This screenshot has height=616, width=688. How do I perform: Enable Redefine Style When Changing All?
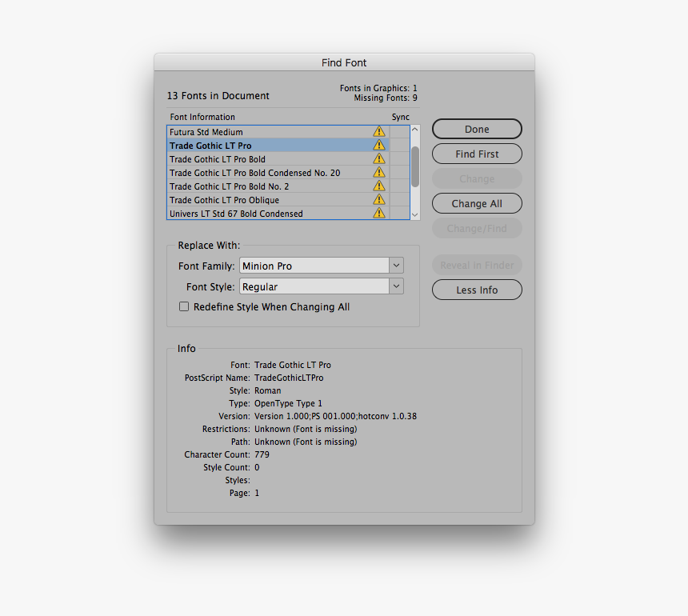(x=184, y=306)
